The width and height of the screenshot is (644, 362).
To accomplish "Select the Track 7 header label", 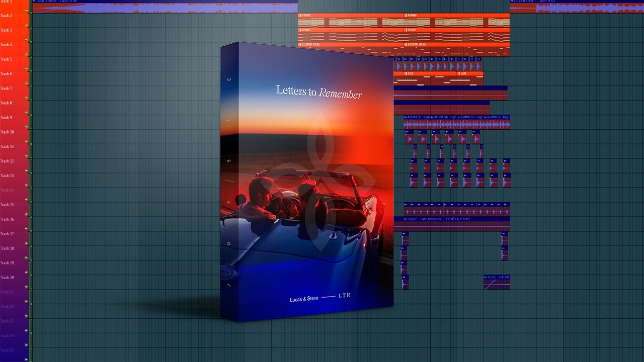I will [6, 88].
